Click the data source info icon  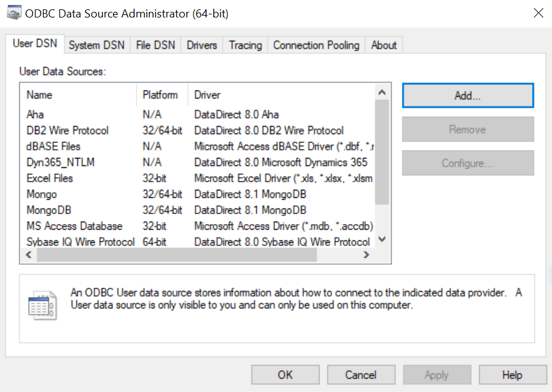click(42, 305)
